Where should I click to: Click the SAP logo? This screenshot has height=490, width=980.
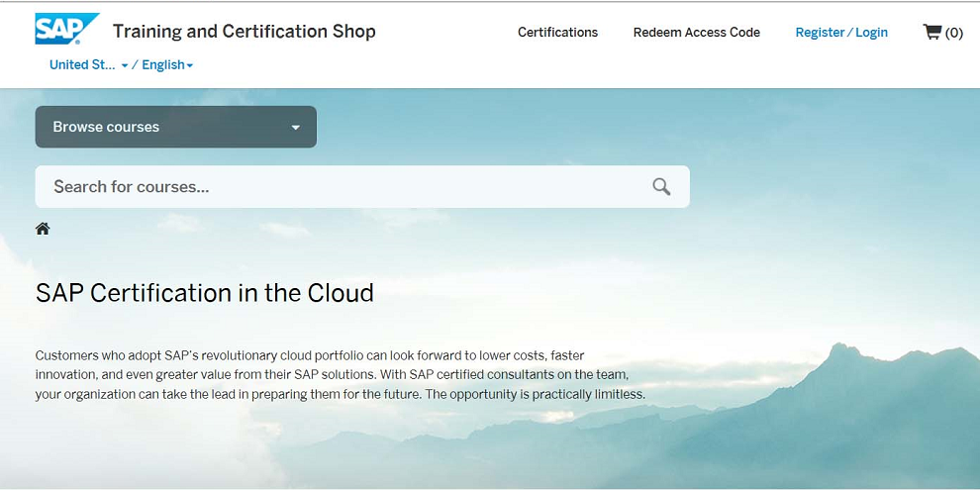coord(66,29)
